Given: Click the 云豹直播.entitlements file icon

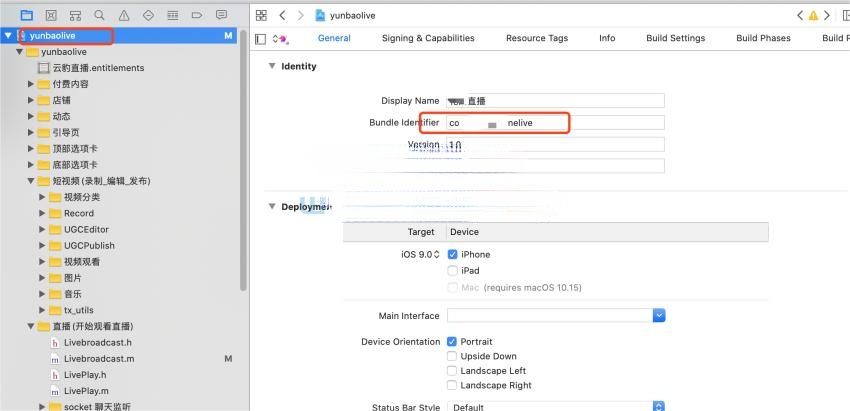Looking at the screenshot, I should pos(43,68).
